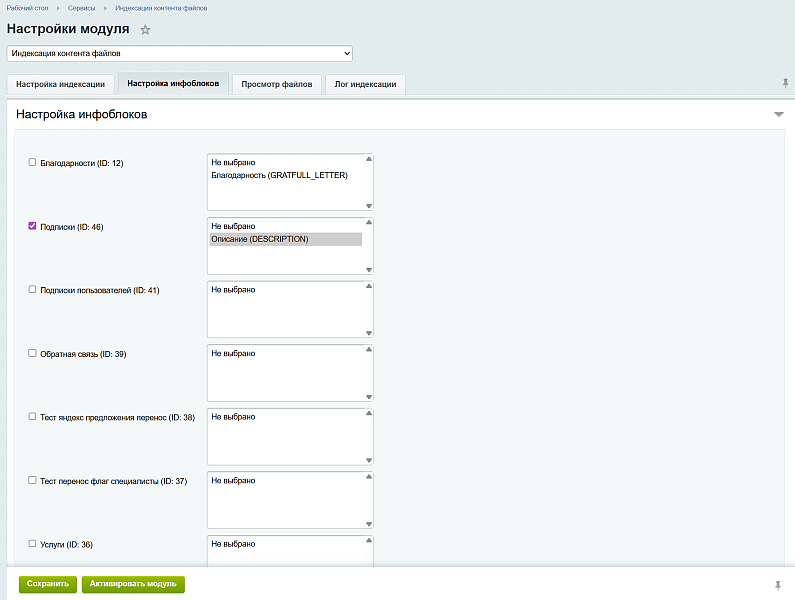Select Благодарность (GRATFULL_LETTER) in the list
The height and width of the screenshot is (600, 795).
[x=279, y=175]
